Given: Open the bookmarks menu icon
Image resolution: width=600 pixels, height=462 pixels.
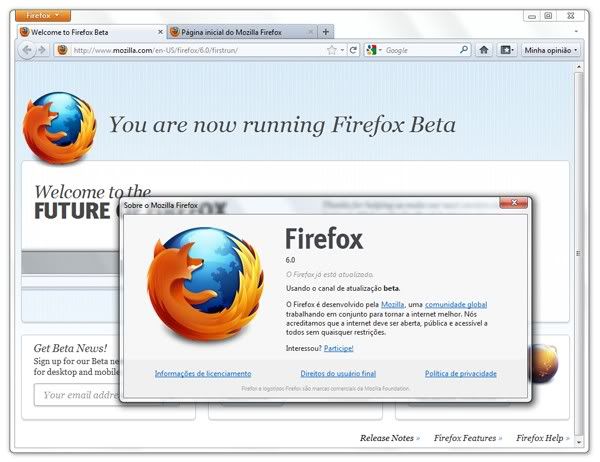Looking at the screenshot, I should [507, 50].
